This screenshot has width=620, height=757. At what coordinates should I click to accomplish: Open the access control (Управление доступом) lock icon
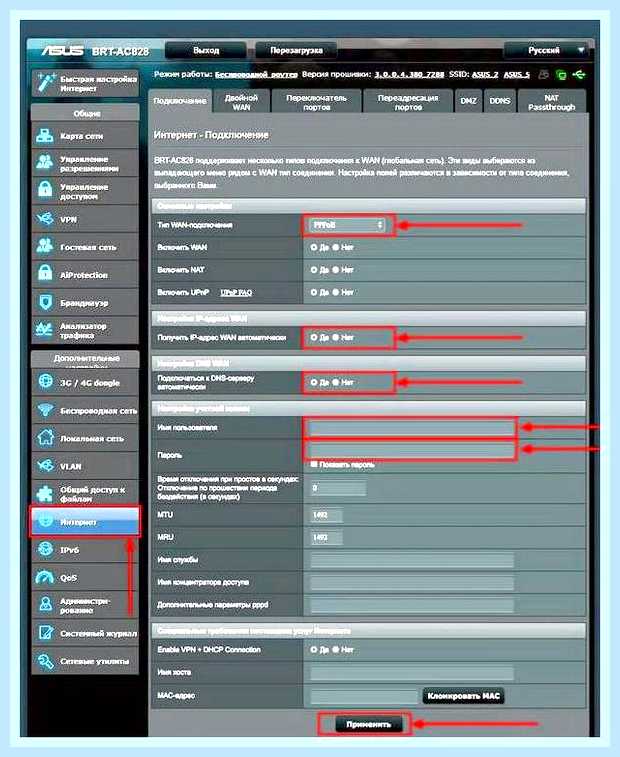pos(45,190)
